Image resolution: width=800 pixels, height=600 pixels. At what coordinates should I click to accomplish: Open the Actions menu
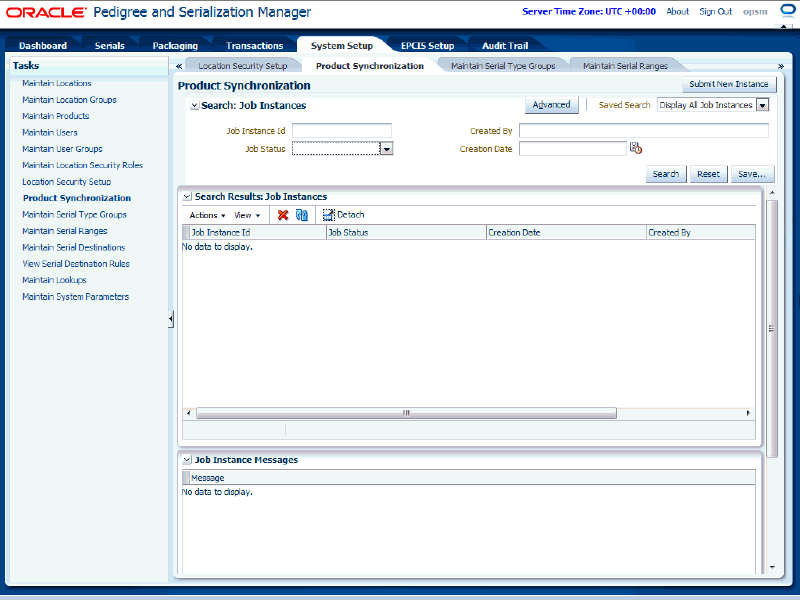point(207,215)
